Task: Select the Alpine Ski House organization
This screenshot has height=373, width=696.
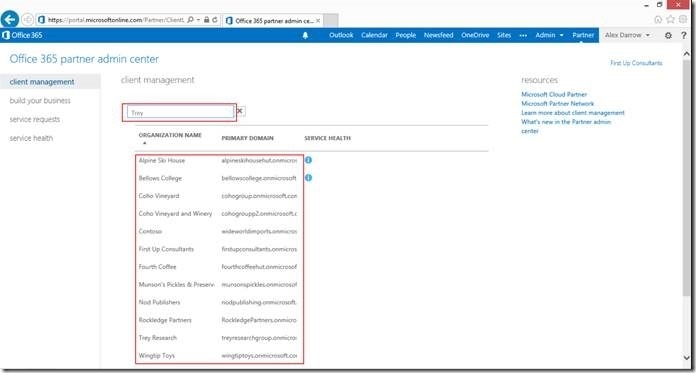Action: point(162,160)
